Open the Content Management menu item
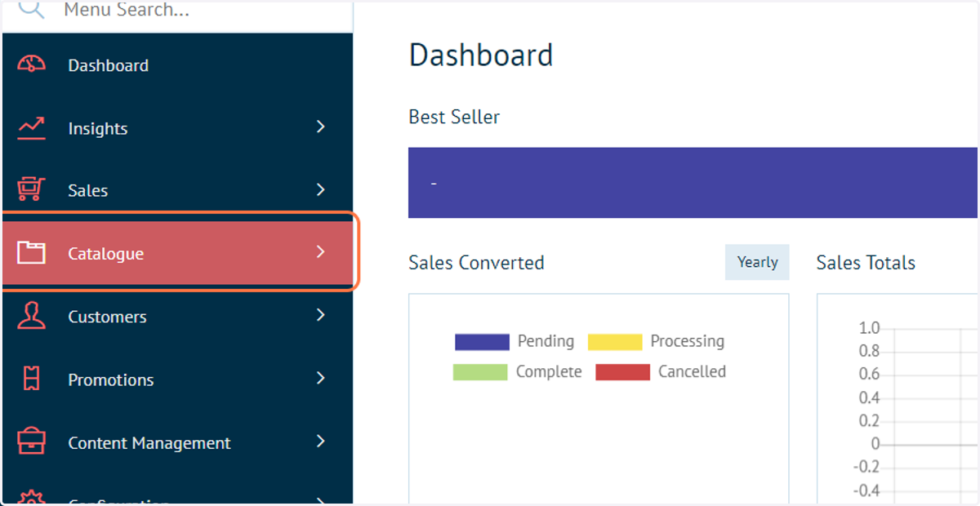 click(177, 442)
